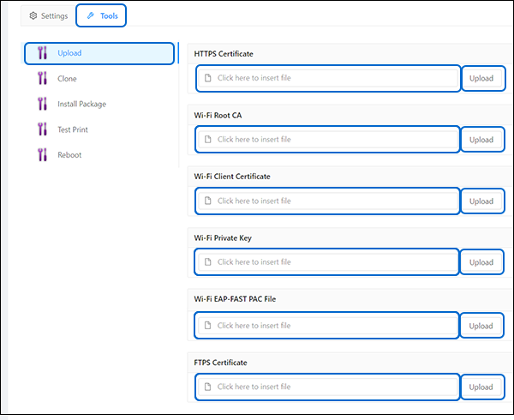
Task: Upload the FTPS Certificate file
Action: [x=482, y=387]
